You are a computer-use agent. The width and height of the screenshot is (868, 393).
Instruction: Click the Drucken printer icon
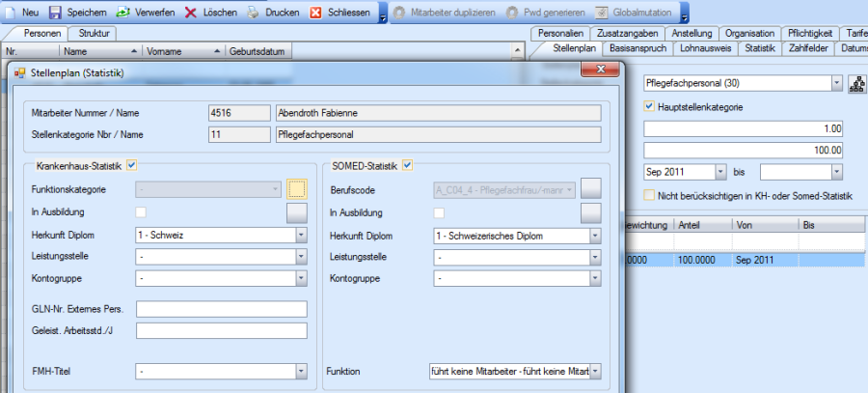pyautogui.click(x=253, y=12)
